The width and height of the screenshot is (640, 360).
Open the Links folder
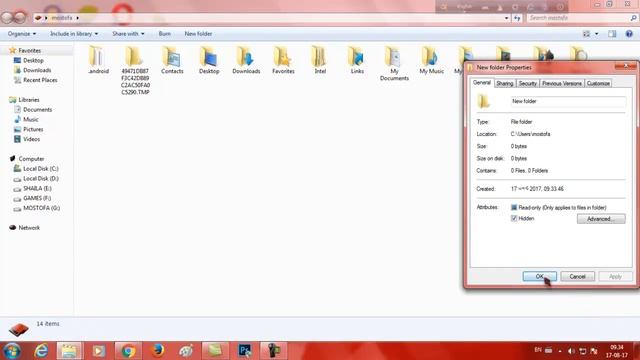click(357, 60)
